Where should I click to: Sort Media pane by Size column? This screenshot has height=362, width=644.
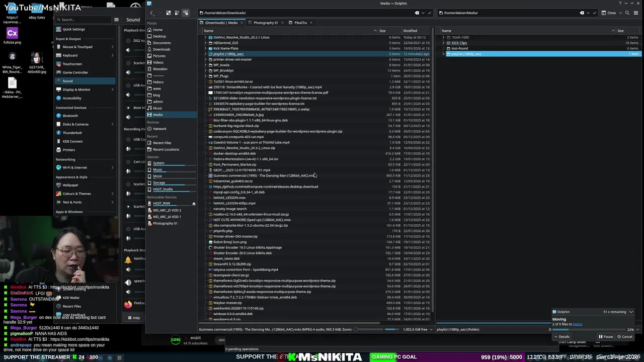[628, 31]
